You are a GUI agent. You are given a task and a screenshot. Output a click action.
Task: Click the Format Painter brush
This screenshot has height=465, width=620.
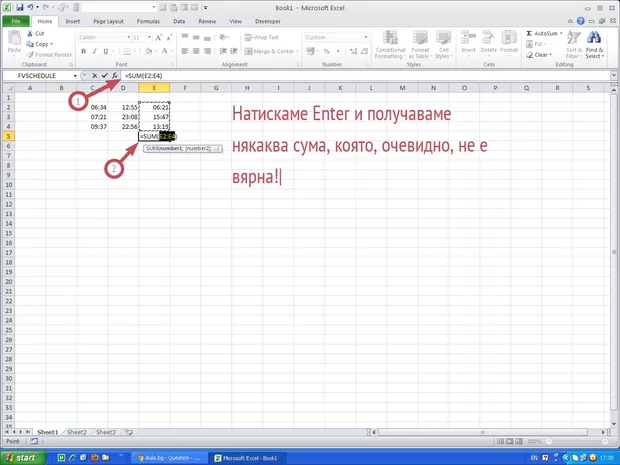30,55
